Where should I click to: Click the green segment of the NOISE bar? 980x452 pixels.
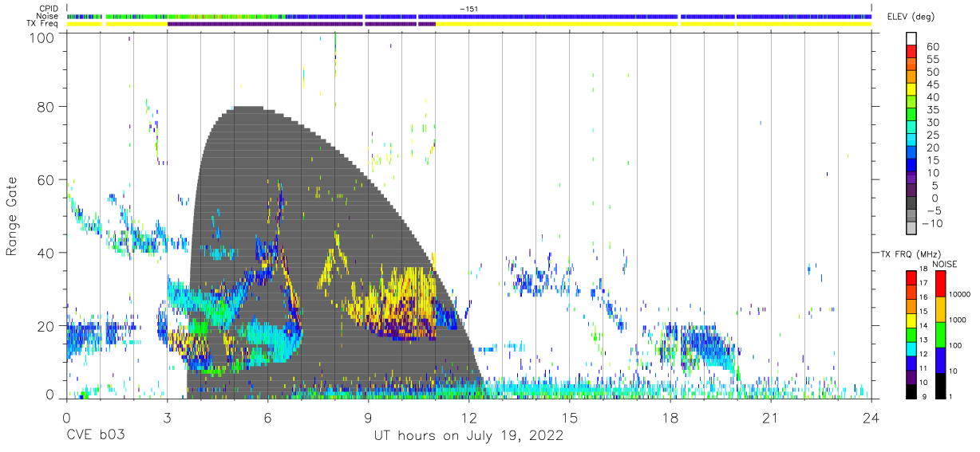coord(940,335)
